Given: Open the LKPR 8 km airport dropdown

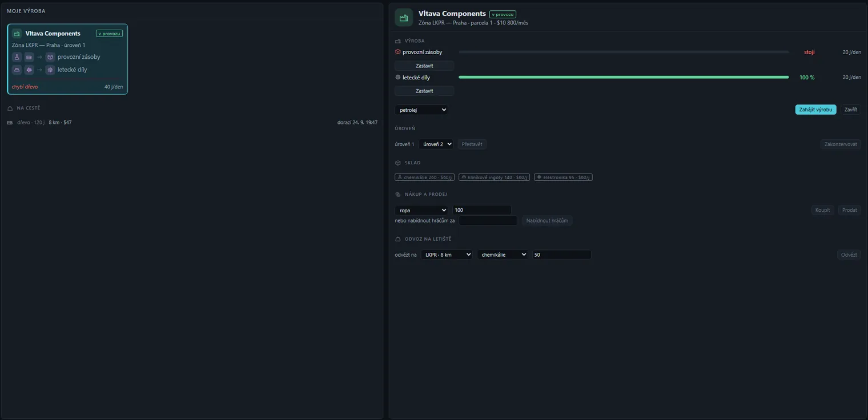Looking at the screenshot, I should [447, 255].
